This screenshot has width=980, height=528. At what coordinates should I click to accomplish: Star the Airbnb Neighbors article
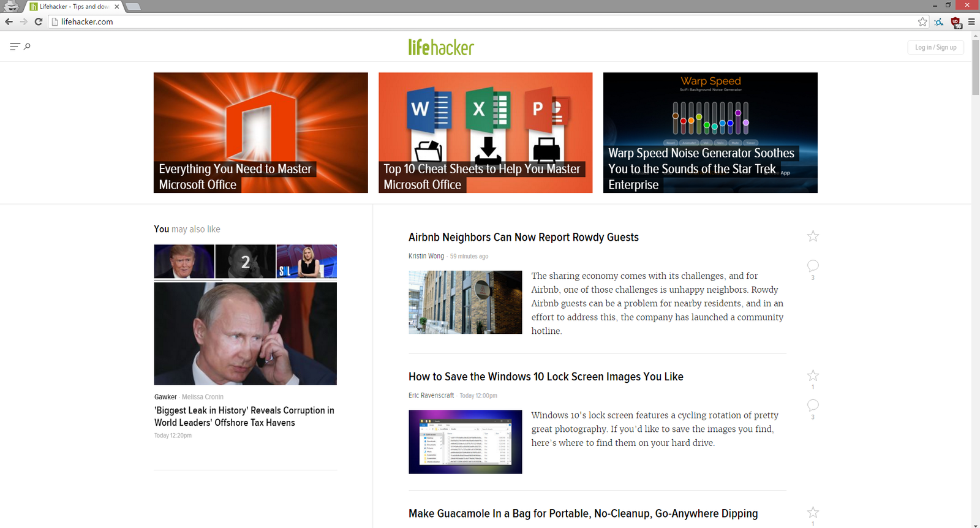coord(813,236)
